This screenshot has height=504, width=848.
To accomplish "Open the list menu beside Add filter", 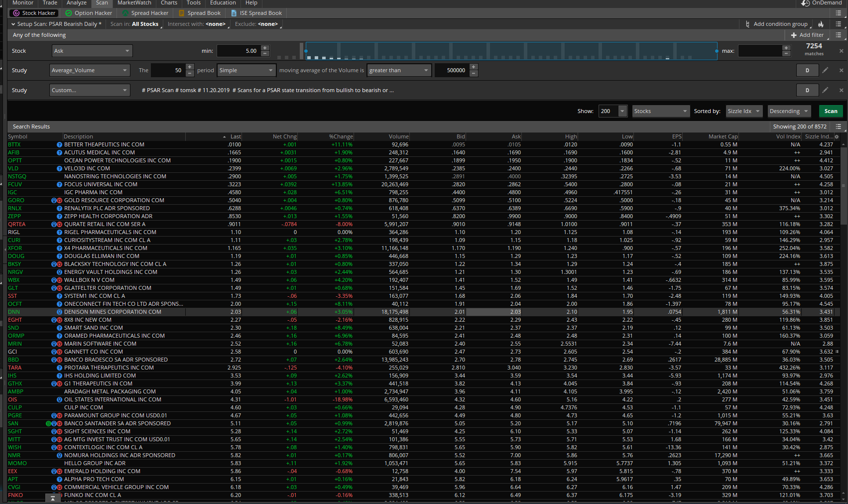I will (839, 35).
